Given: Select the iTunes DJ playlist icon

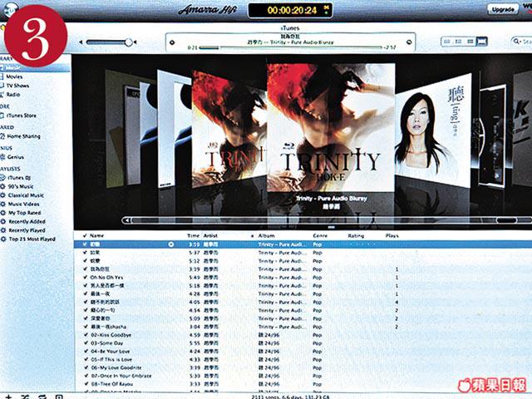Looking at the screenshot, I should point(2,177).
